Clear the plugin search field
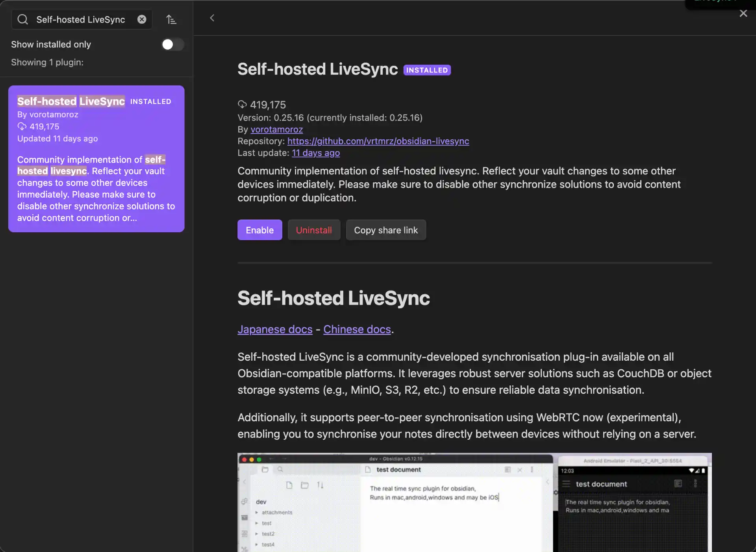 tap(142, 19)
